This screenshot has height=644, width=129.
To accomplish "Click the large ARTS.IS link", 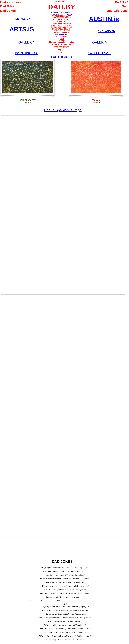I will click(x=22, y=29).
